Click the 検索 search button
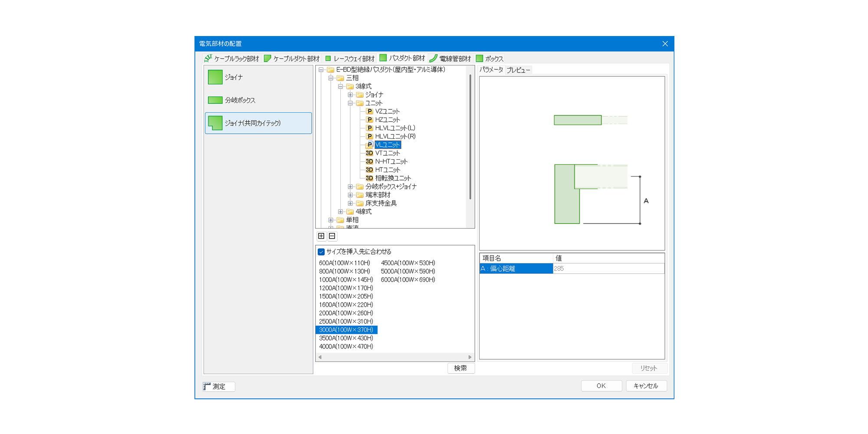 click(460, 368)
